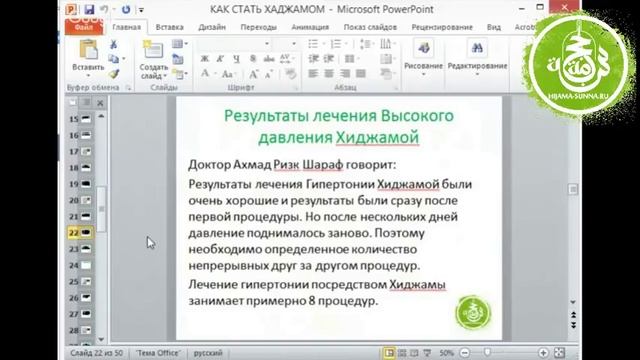Close the slide thumbnails pane

(x=100, y=103)
